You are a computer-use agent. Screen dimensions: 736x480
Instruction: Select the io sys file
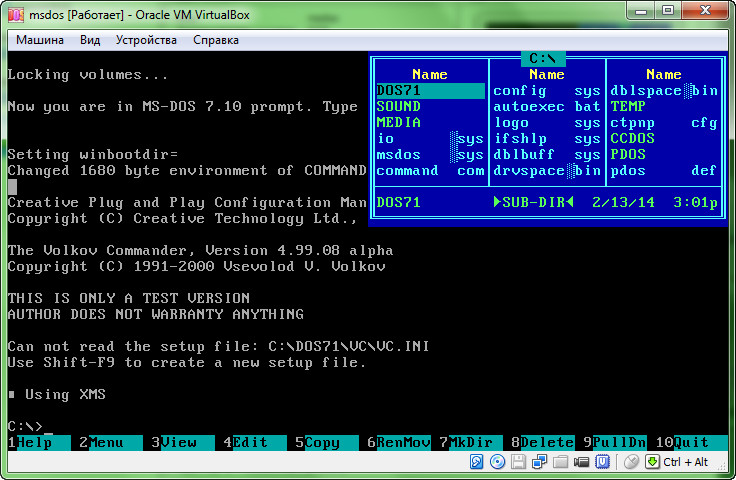tap(430, 138)
